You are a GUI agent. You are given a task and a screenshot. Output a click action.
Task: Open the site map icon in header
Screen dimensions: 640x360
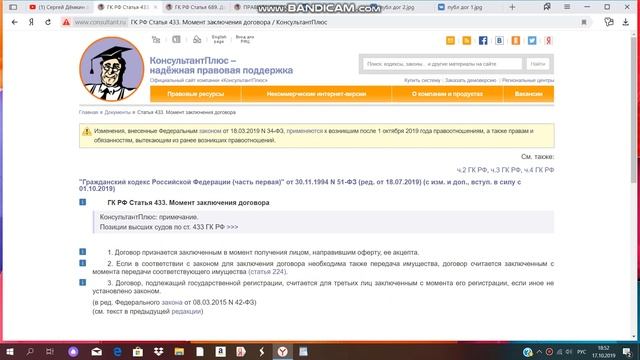pyautogui.click(x=156, y=40)
